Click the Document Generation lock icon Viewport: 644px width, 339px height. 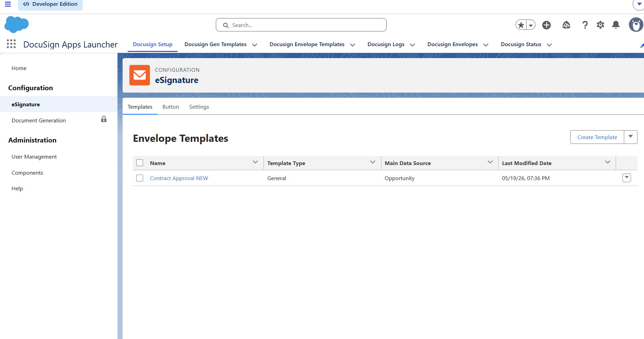pos(104,119)
